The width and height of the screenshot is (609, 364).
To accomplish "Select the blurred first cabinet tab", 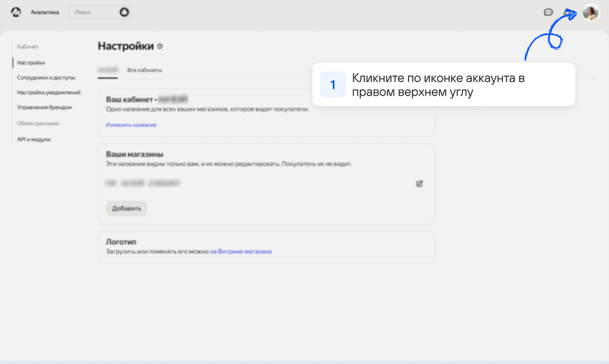I will pyautogui.click(x=108, y=70).
